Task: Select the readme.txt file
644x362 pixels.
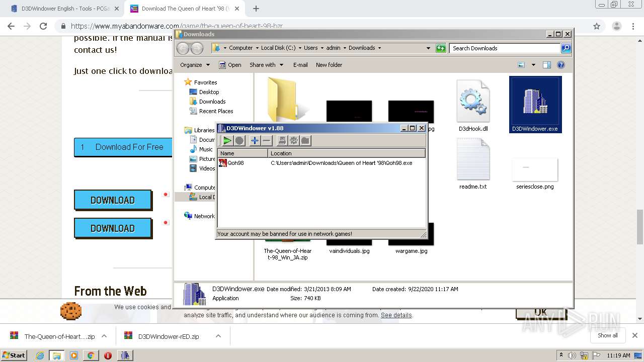Action: [473, 164]
